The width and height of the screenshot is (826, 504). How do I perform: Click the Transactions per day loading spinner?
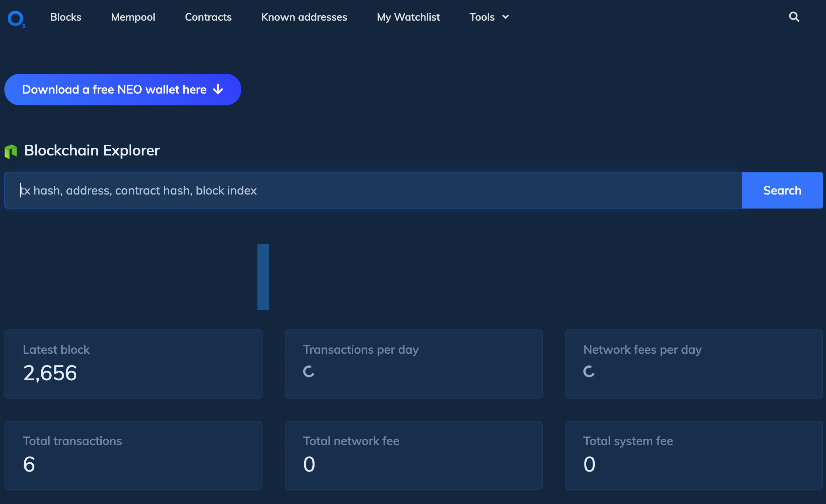pos(309,371)
